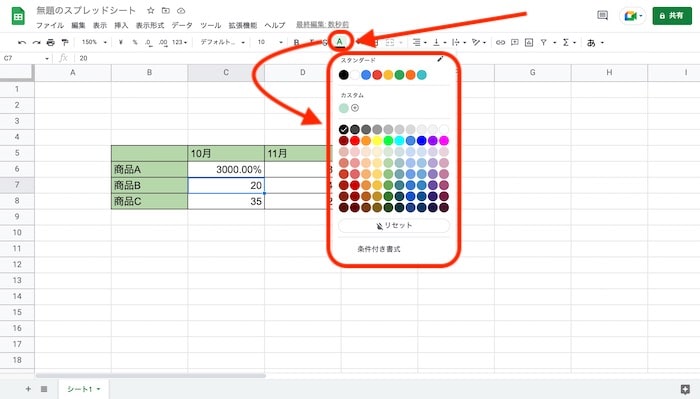Screen dimensions: 700x399
Task: Insert a comment from toolbar
Action: pos(515,42)
